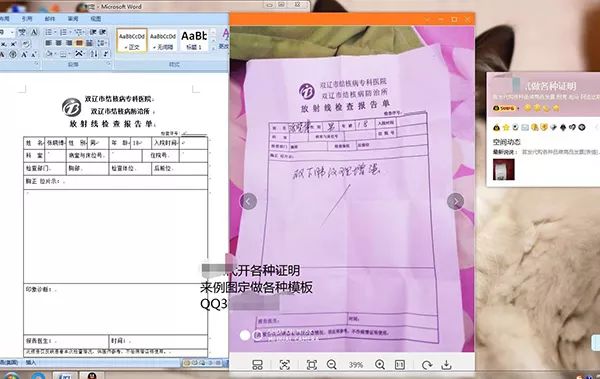
Task: Open the QQ penguin taskbar icon
Action: click(92, 375)
